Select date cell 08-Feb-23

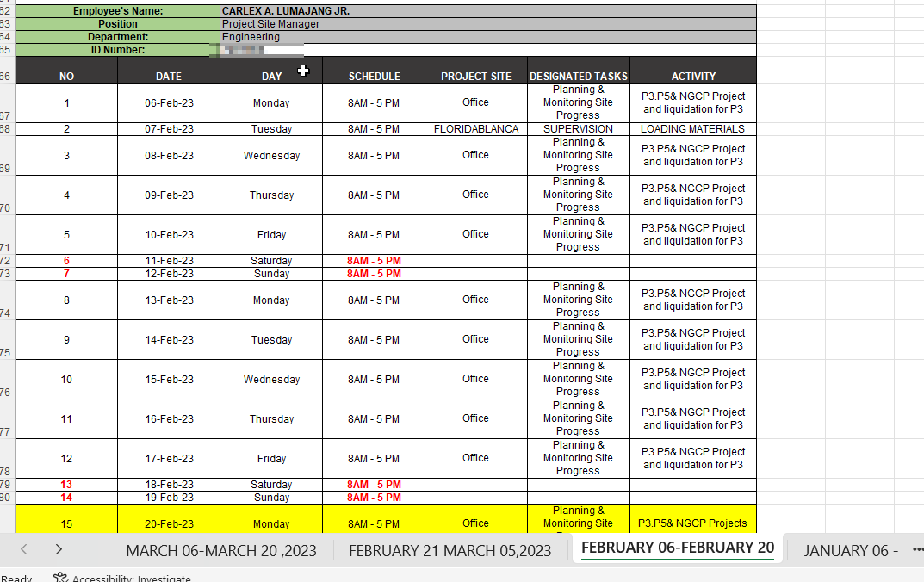point(169,156)
